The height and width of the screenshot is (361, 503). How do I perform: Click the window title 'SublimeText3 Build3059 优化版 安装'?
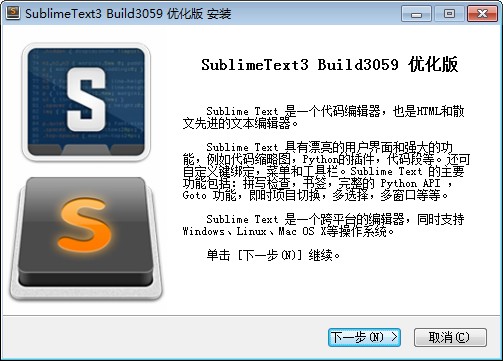click(x=128, y=14)
